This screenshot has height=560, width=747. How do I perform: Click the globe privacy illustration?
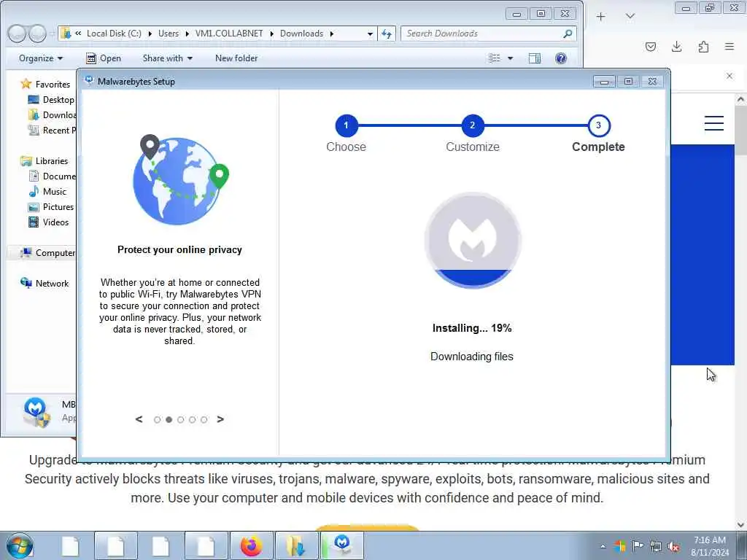click(x=181, y=180)
